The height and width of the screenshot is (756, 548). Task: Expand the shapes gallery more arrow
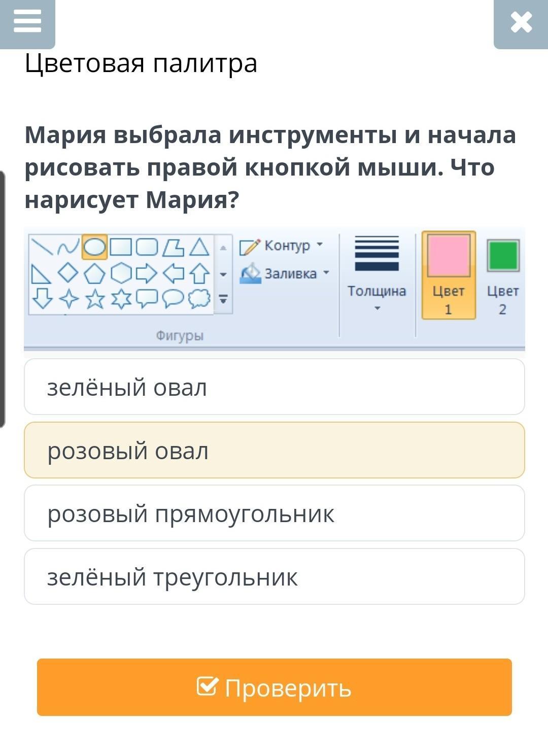pos(223,298)
